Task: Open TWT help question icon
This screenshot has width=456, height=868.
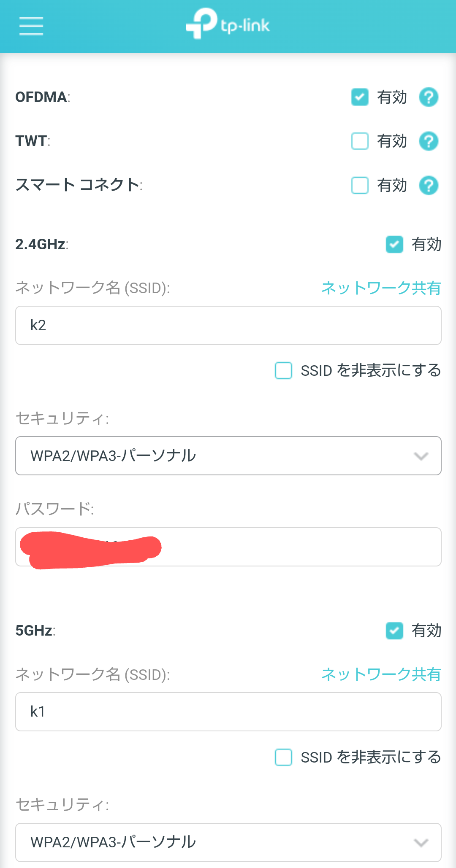Action: 429,141
